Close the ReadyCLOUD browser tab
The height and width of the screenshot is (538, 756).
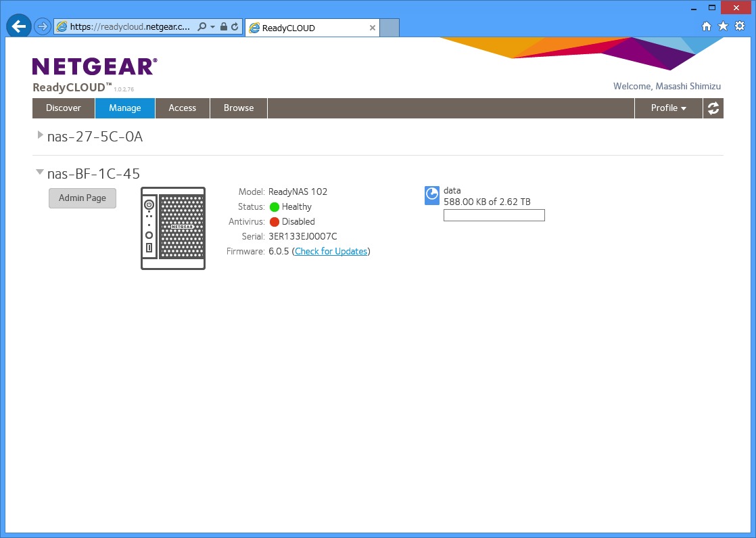(372, 28)
